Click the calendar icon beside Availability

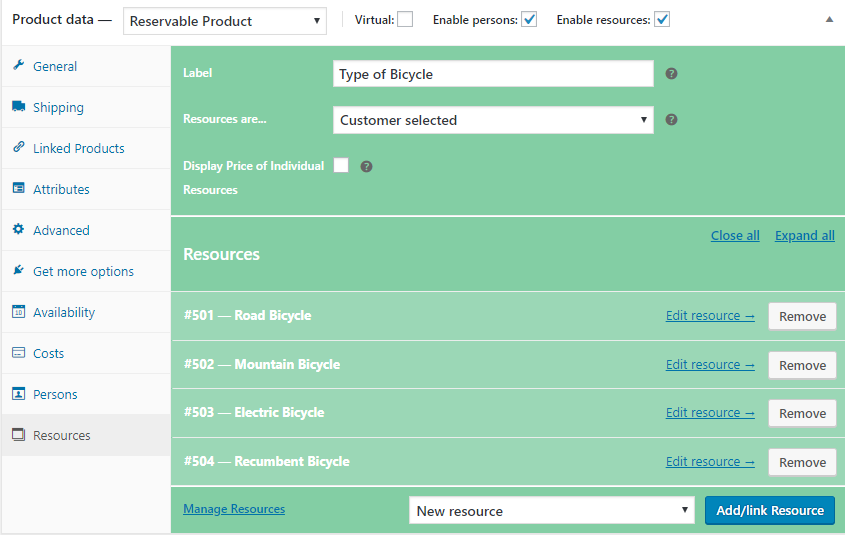pyautogui.click(x=18, y=312)
